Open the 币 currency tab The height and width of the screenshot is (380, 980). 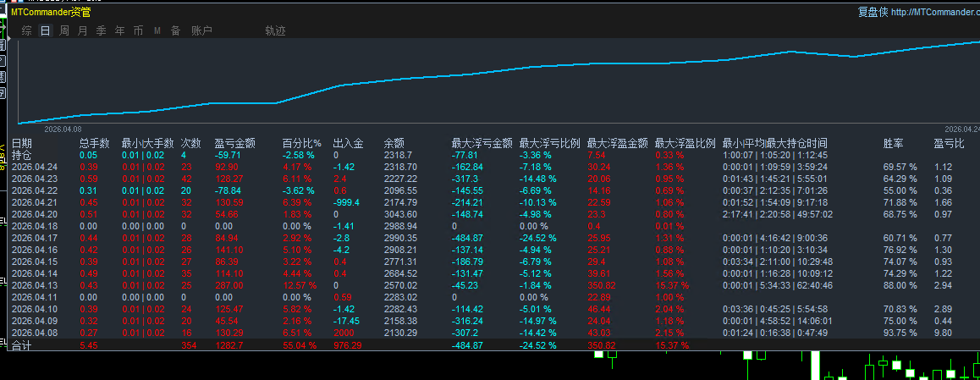click(x=139, y=31)
